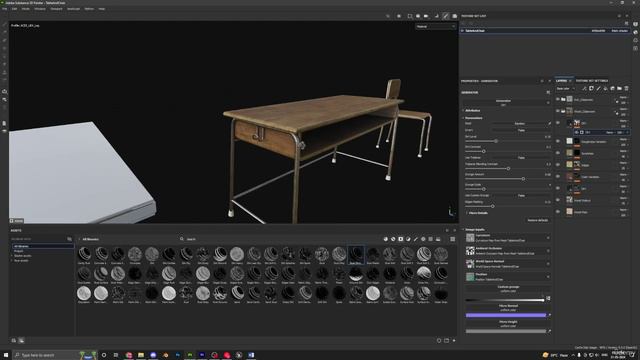Toggle visibility of the Dirt generator effect row
The image size is (640, 360).
point(577,132)
